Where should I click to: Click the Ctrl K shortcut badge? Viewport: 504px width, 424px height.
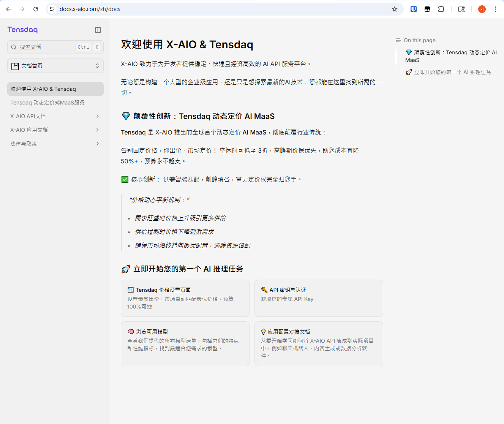(88, 47)
